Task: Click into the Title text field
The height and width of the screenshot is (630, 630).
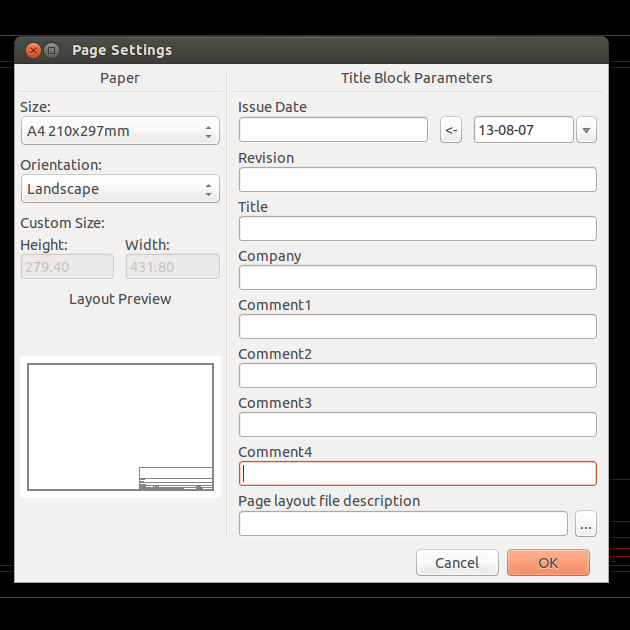Action: click(417, 228)
